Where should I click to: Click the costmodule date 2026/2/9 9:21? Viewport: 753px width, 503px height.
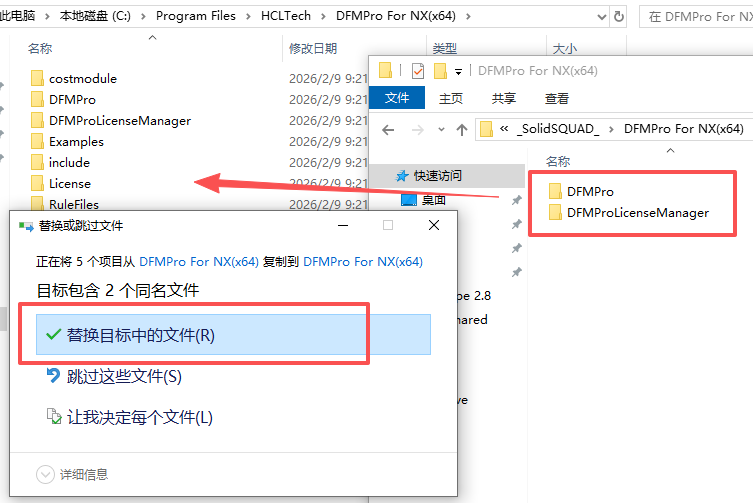click(328, 78)
